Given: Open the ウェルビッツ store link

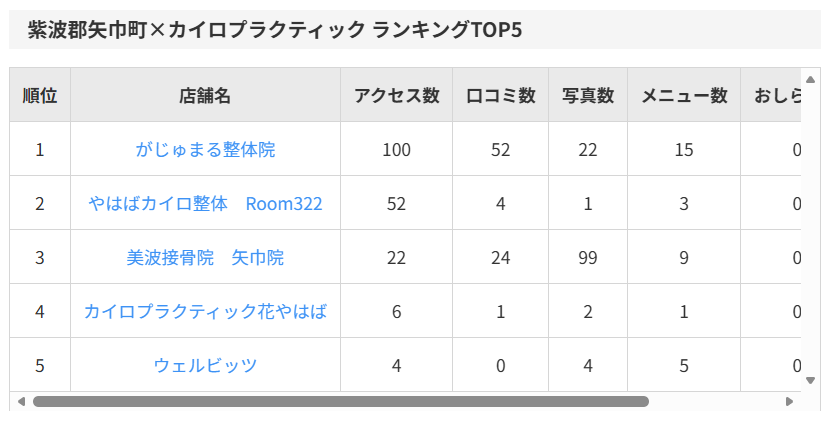Looking at the screenshot, I should 205,366.
